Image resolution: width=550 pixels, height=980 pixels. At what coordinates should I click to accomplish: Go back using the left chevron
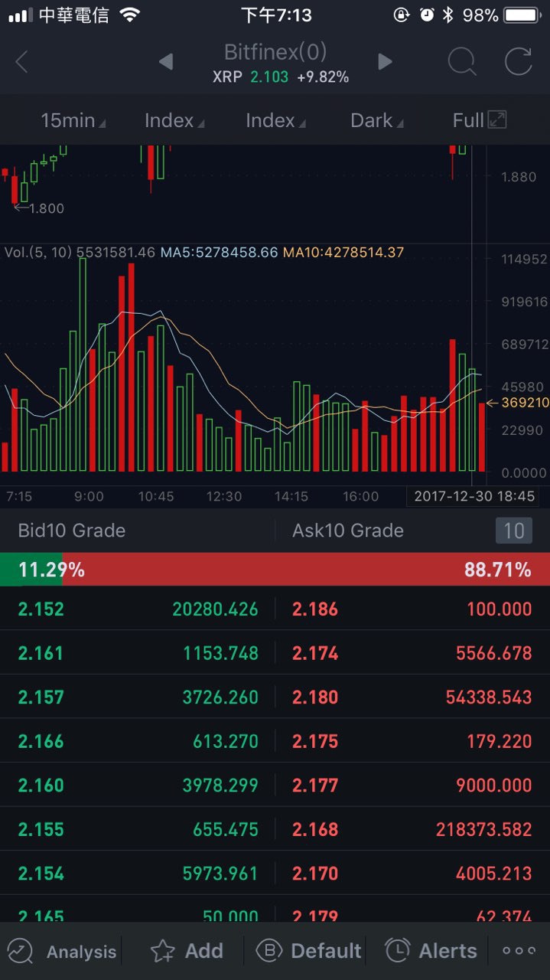21,62
